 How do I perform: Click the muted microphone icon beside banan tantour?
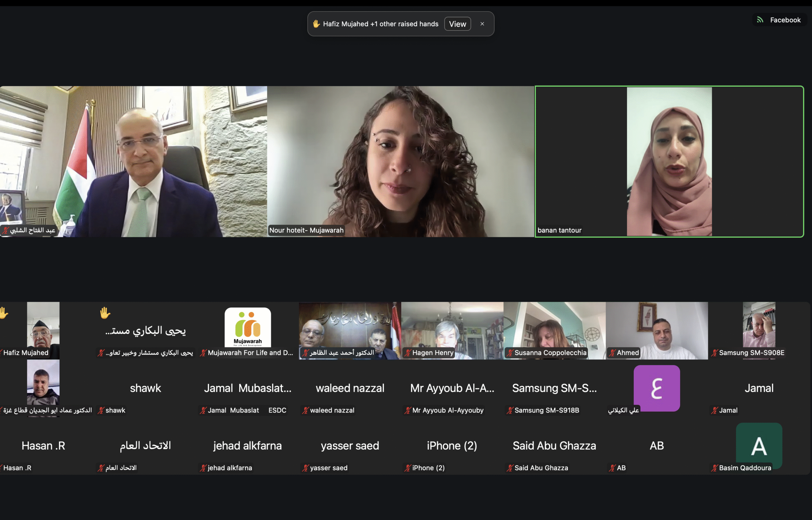[x=540, y=230]
